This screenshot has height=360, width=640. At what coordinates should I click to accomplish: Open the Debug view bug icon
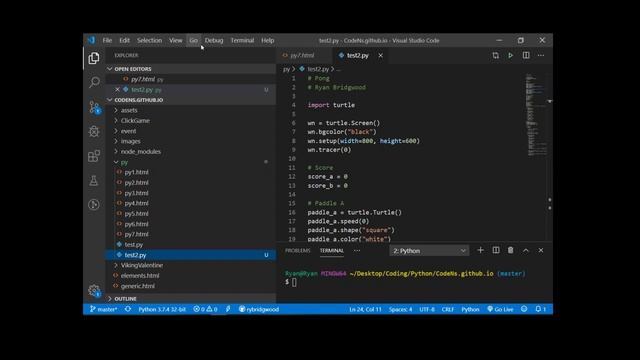[x=94, y=131]
